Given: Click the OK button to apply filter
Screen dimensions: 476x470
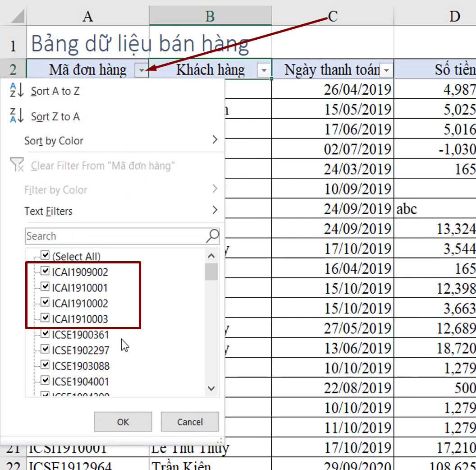Looking at the screenshot, I should (x=123, y=422).
